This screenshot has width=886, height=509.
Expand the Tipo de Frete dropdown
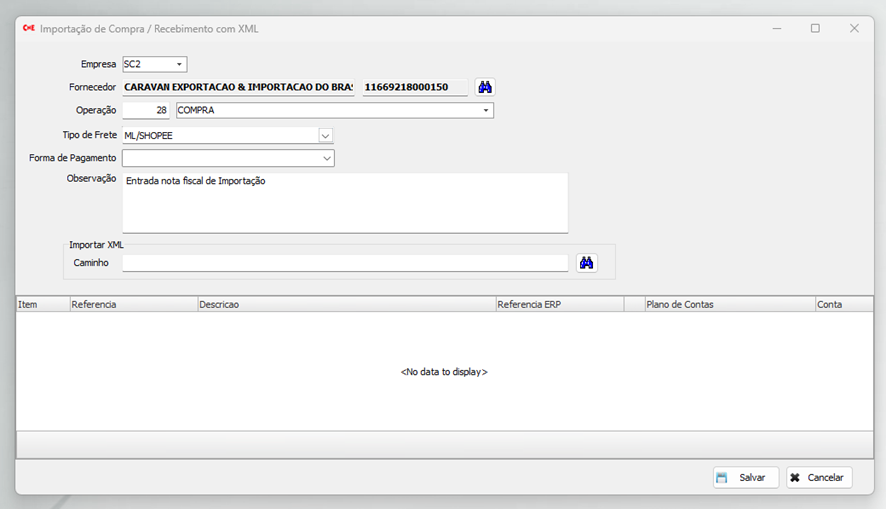pyautogui.click(x=326, y=135)
